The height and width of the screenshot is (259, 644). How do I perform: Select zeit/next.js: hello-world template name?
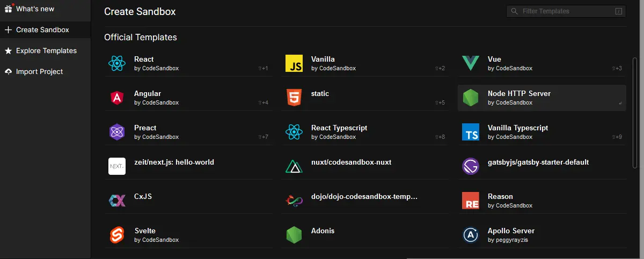(174, 162)
